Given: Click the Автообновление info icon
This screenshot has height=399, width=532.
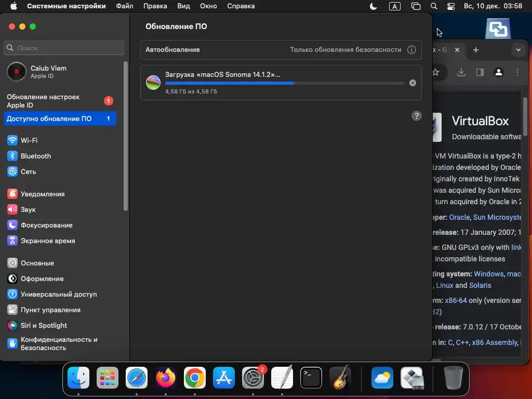Looking at the screenshot, I should coord(411,49).
